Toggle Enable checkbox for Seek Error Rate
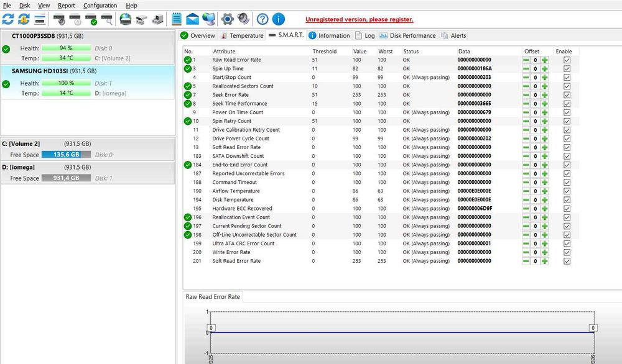This screenshot has height=364, width=622. [567, 94]
